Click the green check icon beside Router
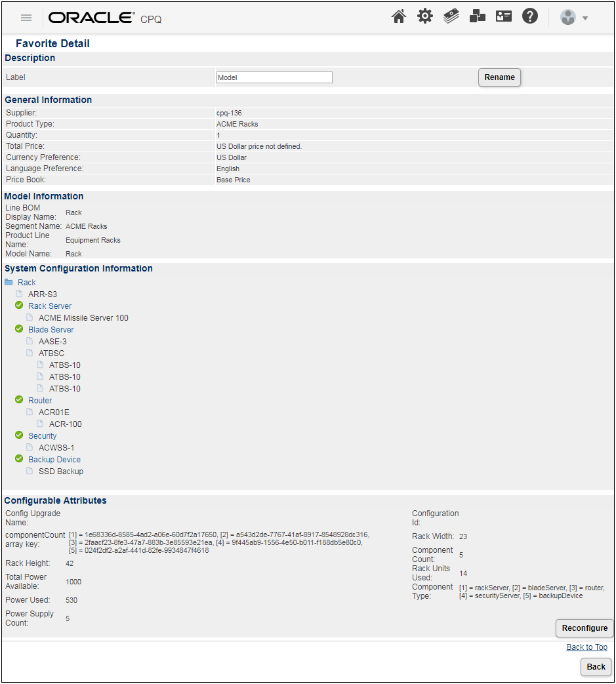 tap(18, 399)
